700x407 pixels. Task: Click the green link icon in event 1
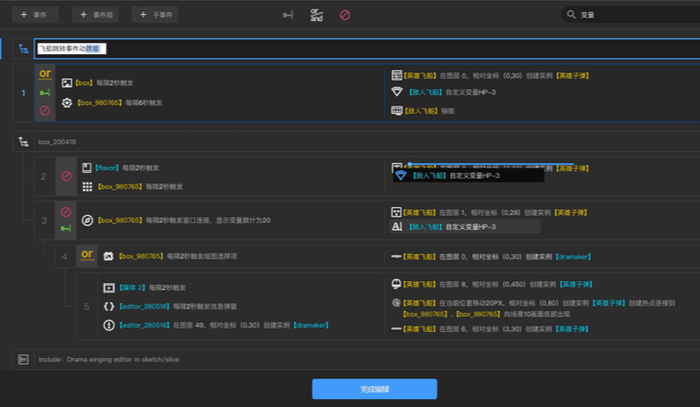tap(45, 93)
